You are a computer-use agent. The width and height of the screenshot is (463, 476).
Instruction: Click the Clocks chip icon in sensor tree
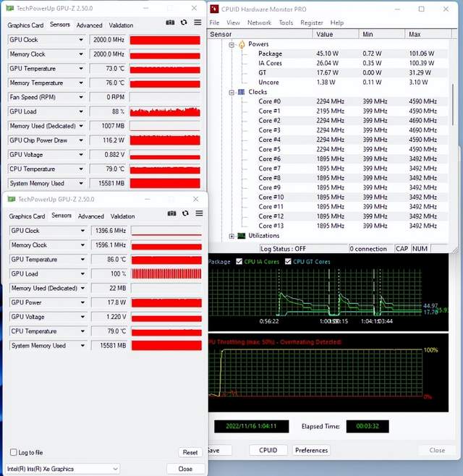pyautogui.click(x=242, y=92)
